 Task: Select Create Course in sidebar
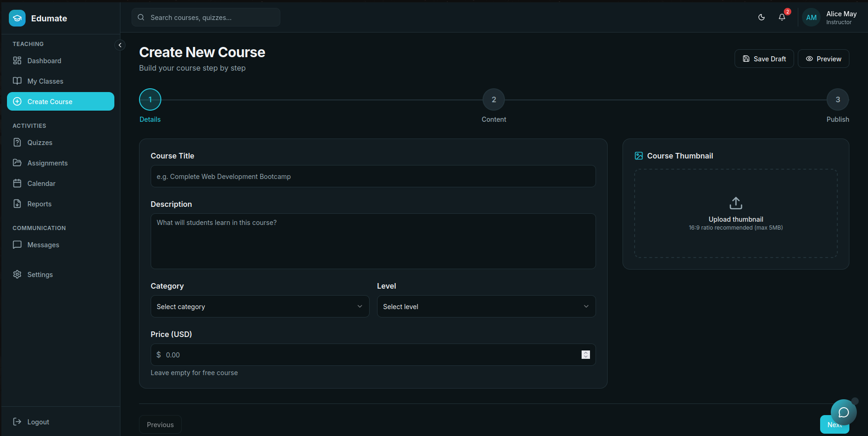click(x=60, y=101)
